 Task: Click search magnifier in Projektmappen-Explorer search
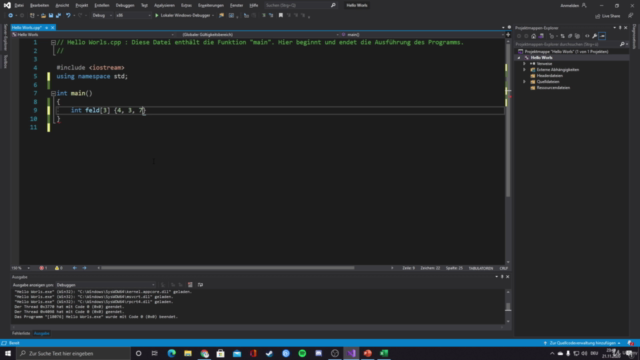point(622,44)
